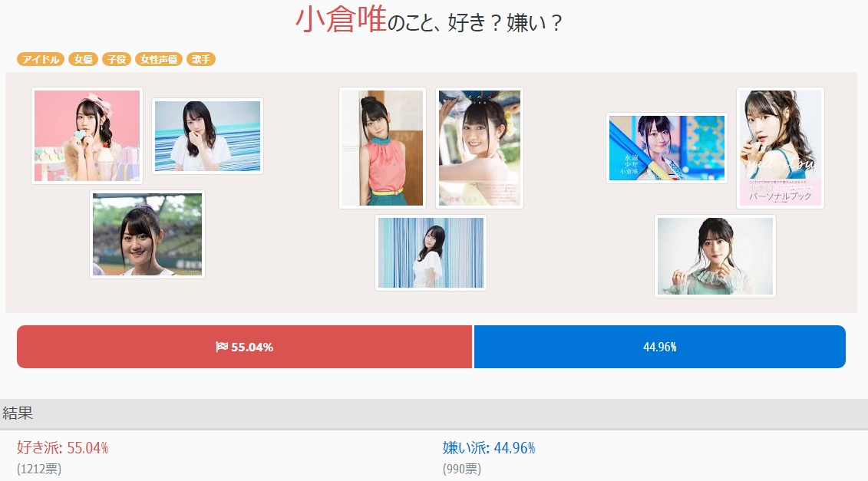
Task: Click the 小倉唯 title heading
Action: [341, 20]
